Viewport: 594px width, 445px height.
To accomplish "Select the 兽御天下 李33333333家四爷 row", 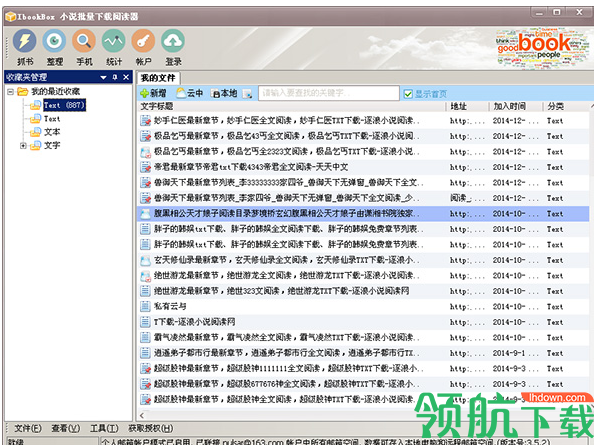I will 363,183.
